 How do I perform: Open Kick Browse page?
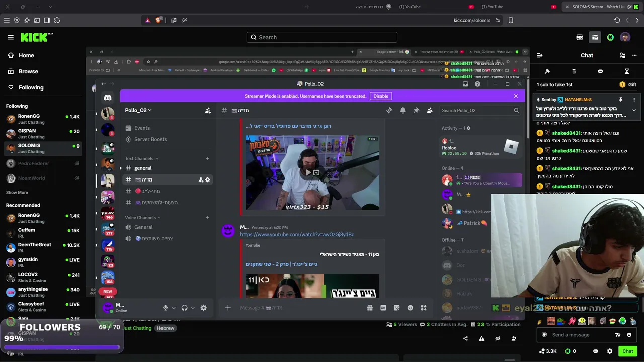pos(23,71)
